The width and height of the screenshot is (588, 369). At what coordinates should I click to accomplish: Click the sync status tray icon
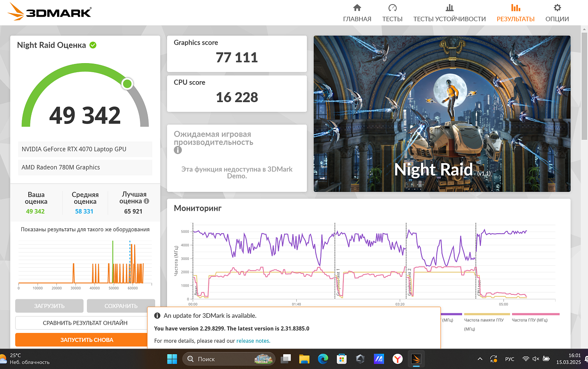[494, 359]
